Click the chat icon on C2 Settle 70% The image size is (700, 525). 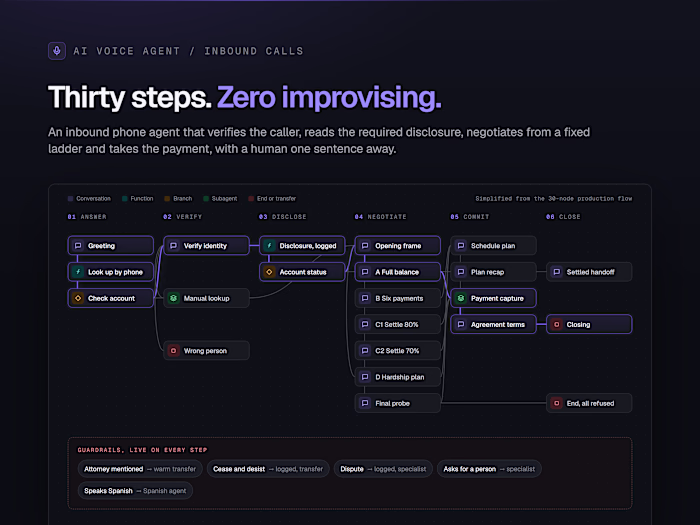(x=365, y=351)
